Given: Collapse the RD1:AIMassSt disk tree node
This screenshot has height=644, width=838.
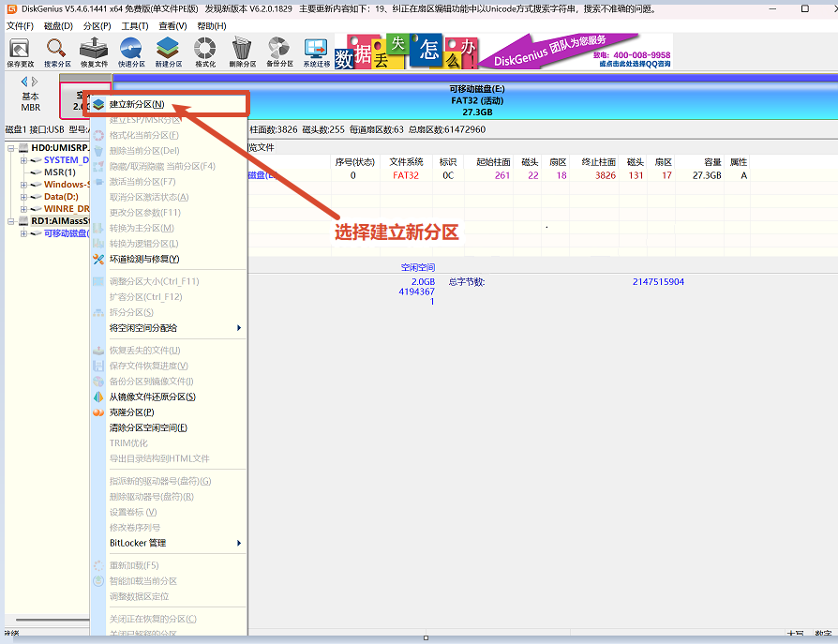Looking at the screenshot, I should [10, 221].
